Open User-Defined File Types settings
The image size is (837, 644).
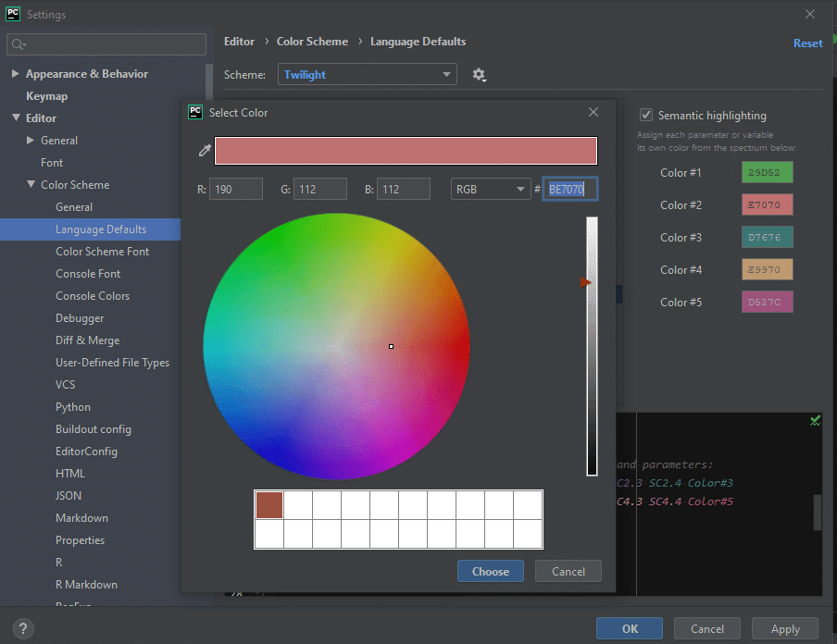[x=113, y=363]
